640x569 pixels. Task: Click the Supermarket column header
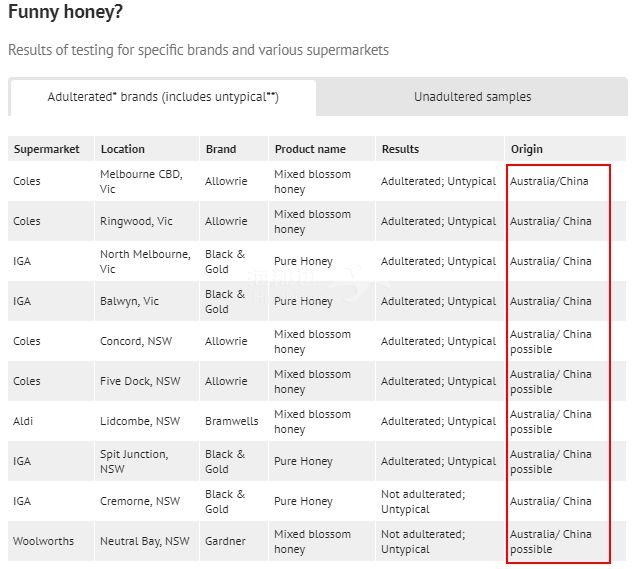point(47,149)
